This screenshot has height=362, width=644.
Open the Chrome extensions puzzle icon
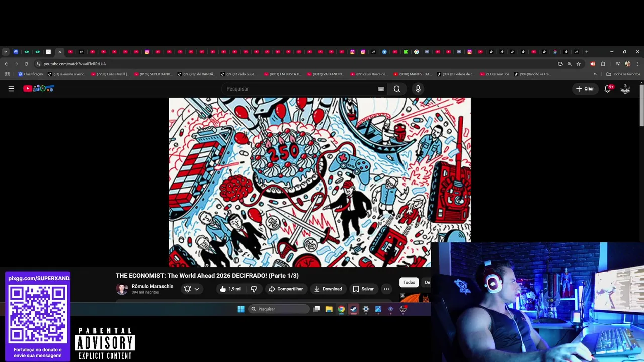(x=603, y=64)
